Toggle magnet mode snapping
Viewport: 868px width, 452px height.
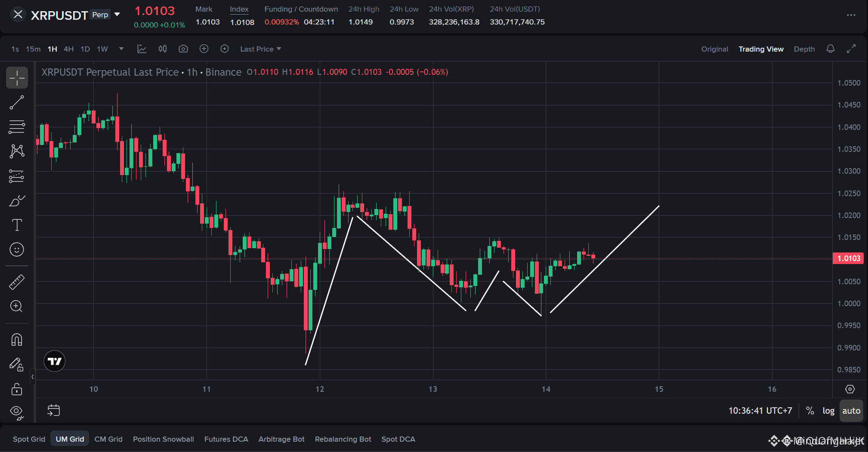(x=17, y=340)
